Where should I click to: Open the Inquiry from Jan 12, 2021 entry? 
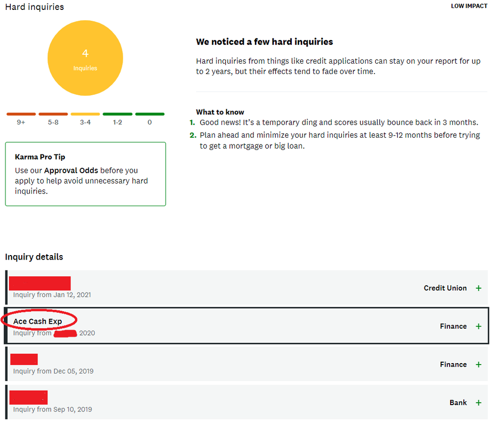(x=52, y=295)
